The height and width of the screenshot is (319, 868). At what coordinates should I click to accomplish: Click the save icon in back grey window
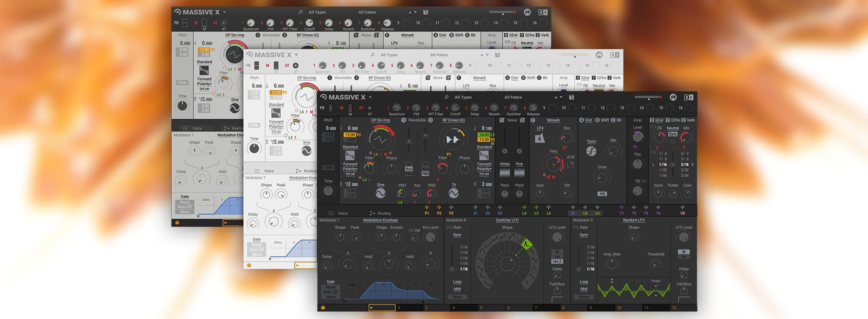(426, 12)
